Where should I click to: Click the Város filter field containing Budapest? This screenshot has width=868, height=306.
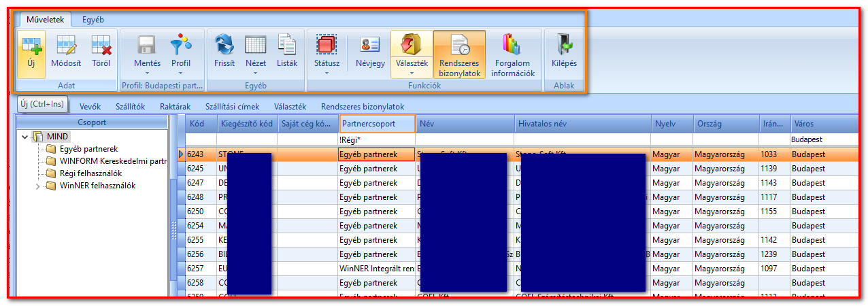[x=824, y=139]
